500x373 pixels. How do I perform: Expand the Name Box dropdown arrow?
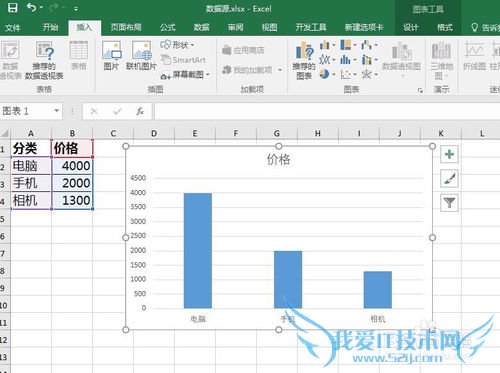[56, 111]
